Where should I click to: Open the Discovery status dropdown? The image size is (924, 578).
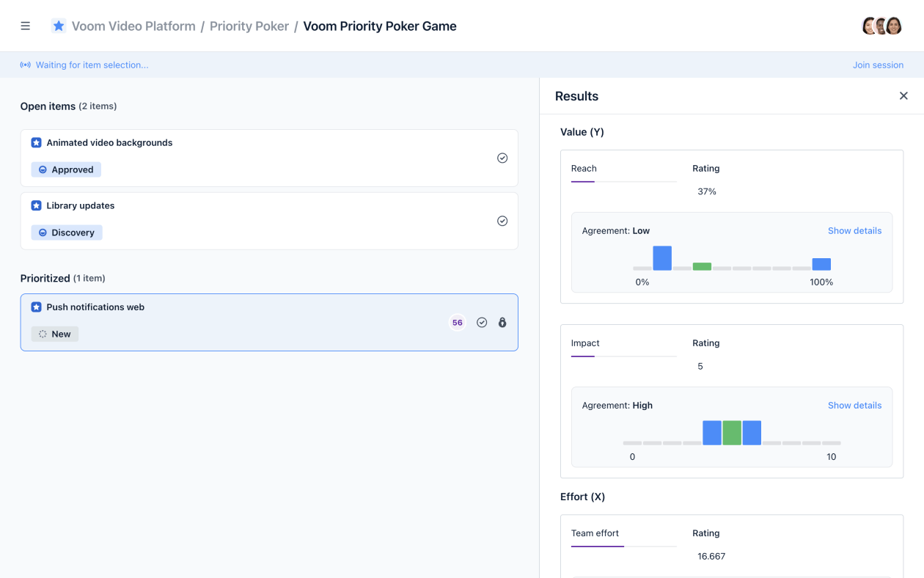(67, 233)
